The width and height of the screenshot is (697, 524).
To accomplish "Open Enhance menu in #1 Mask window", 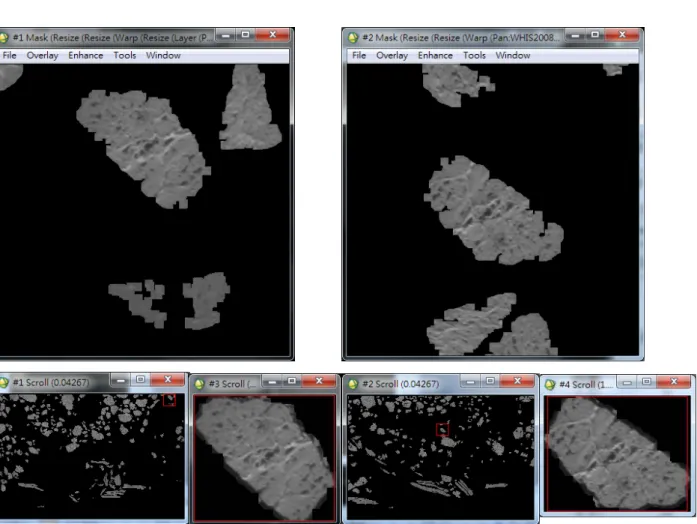I will click(85, 56).
